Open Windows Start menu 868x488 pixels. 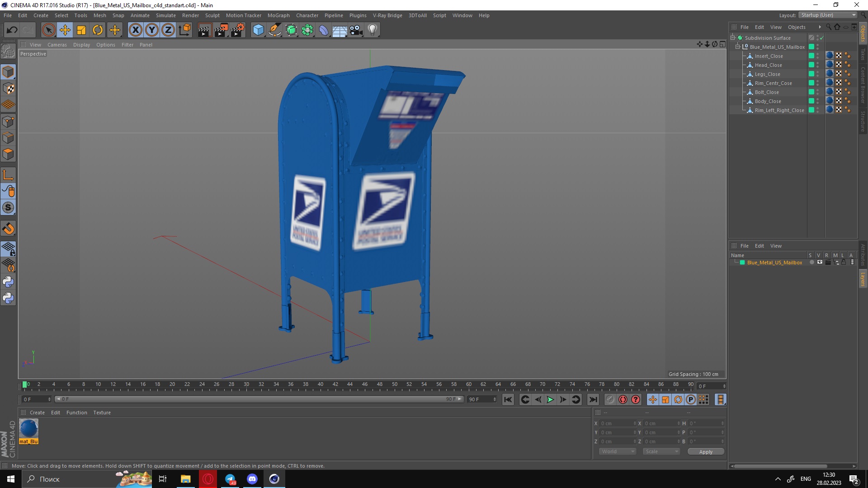(11, 479)
